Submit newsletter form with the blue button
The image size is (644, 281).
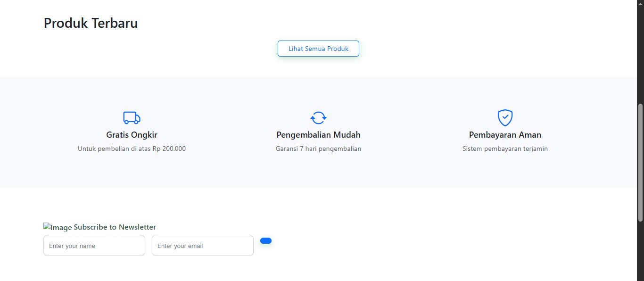click(266, 241)
